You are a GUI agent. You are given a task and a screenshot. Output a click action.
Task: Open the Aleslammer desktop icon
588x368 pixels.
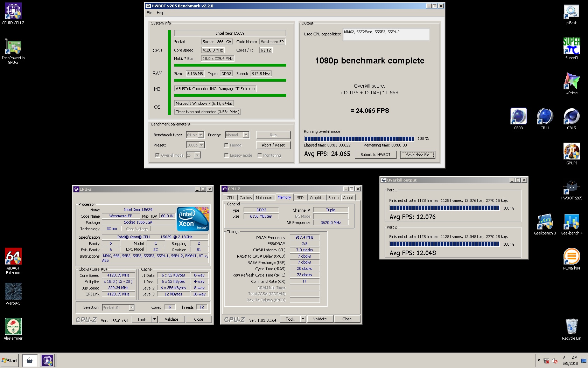pos(13,329)
